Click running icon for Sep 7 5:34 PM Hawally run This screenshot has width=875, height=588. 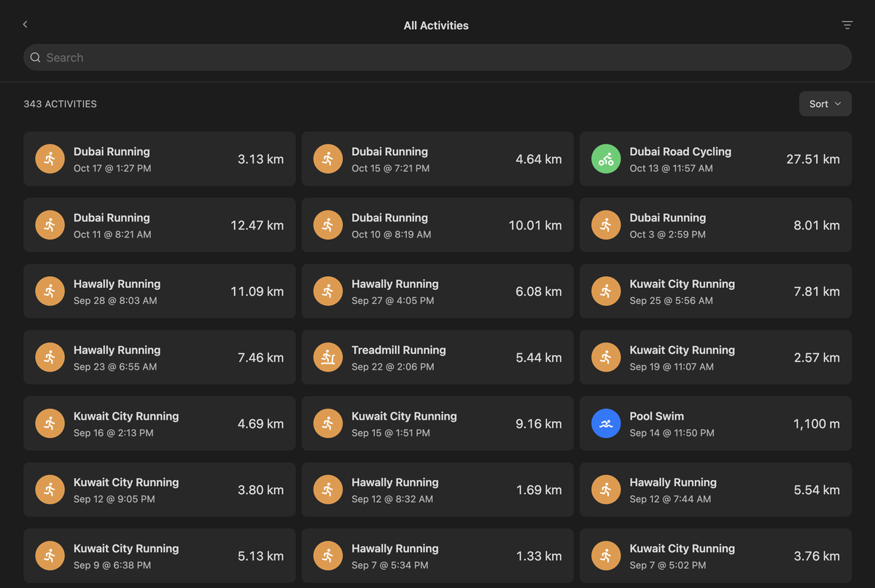328,556
